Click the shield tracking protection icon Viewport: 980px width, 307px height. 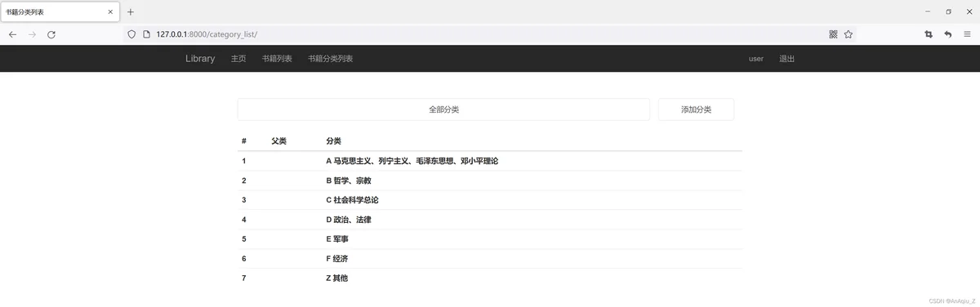[131, 34]
